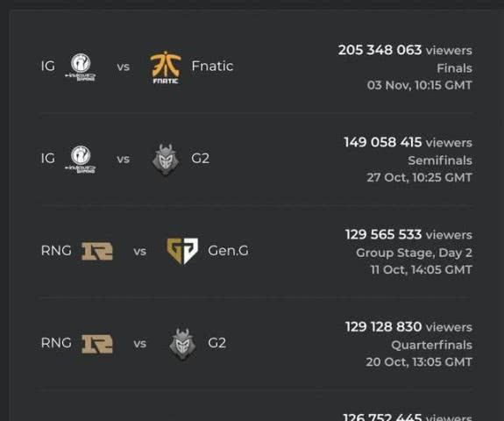Click the IG logo in Semifinals match
Viewport: 504px width, 421px height.
tap(81, 160)
